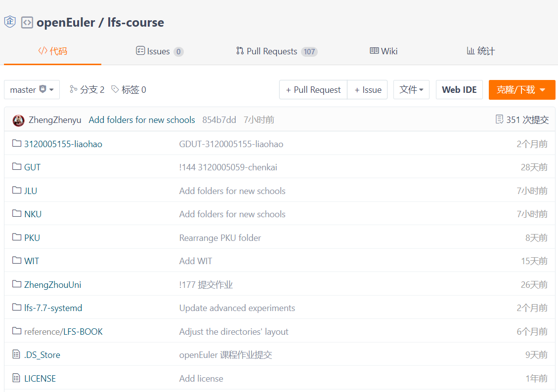
Task: Open the lfs-7.7-systemd folder
Action: point(53,308)
